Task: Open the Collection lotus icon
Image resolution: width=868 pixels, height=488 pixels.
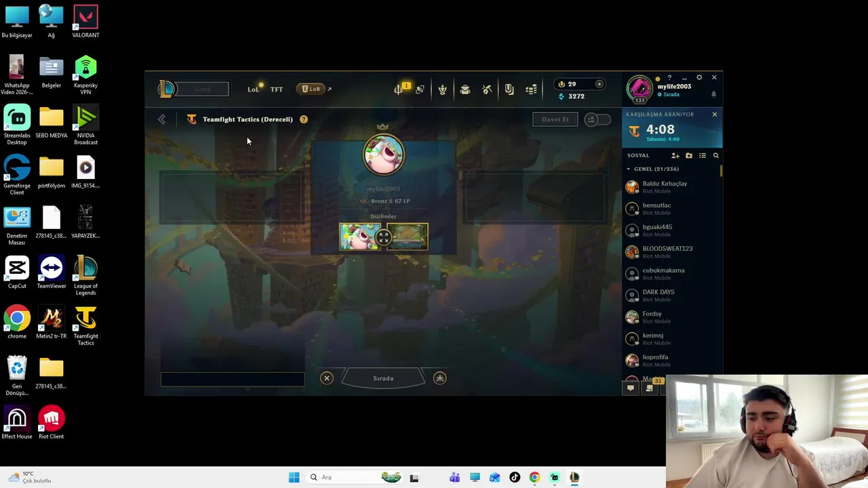Action: pyautogui.click(x=442, y=89)
